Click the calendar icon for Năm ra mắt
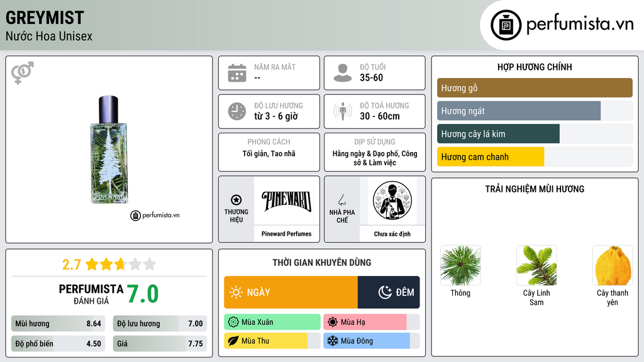Screen dimensions: 644x362 click(237, 73)
